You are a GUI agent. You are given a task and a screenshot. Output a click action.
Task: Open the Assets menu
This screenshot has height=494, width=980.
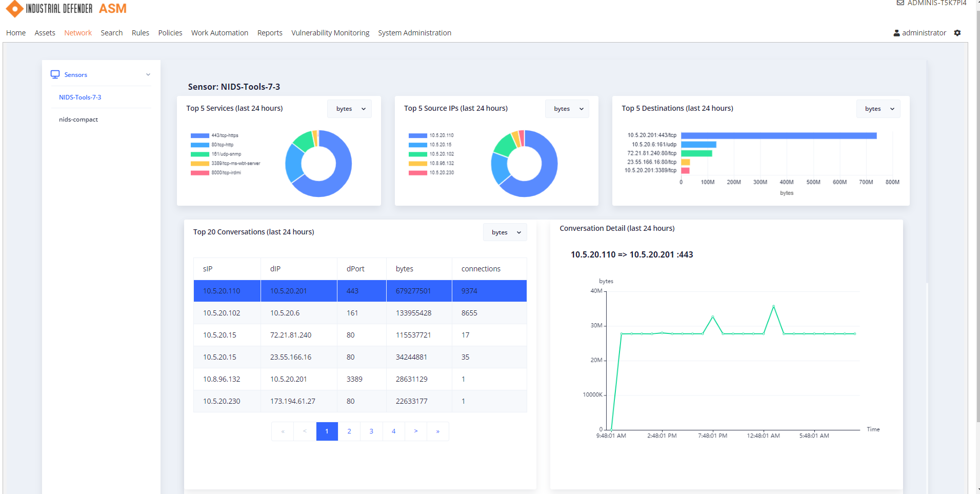45,33
